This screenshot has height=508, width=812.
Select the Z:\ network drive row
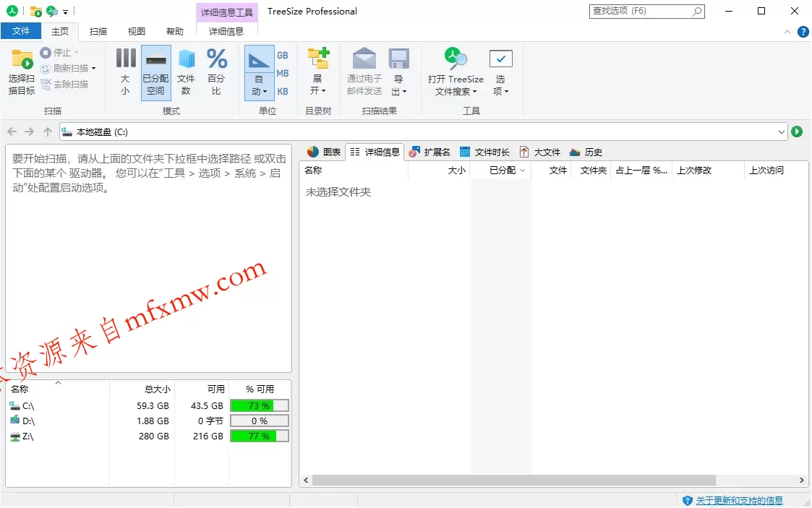pos(149,436)
